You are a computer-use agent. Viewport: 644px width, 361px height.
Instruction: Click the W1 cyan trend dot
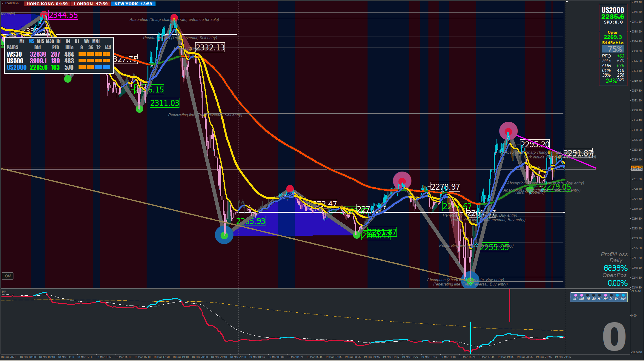click(617, 295)
